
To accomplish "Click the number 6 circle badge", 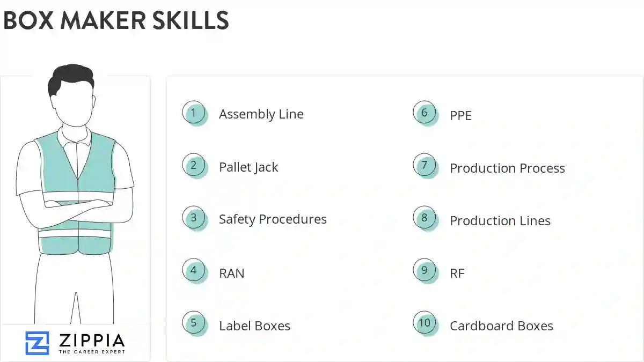I will pyautogui.click(x=425, y=113).
